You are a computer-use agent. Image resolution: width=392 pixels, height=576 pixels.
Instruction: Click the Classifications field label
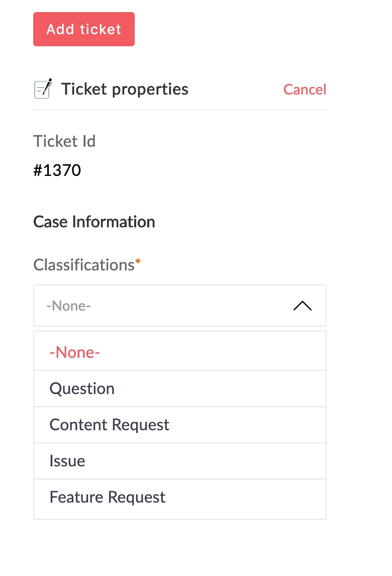(83, 265)
